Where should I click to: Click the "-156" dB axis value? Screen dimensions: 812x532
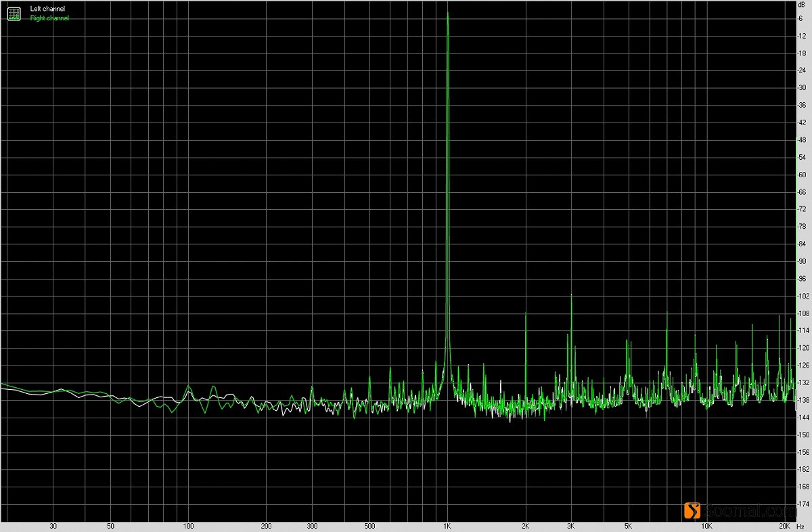click(803, 453)
